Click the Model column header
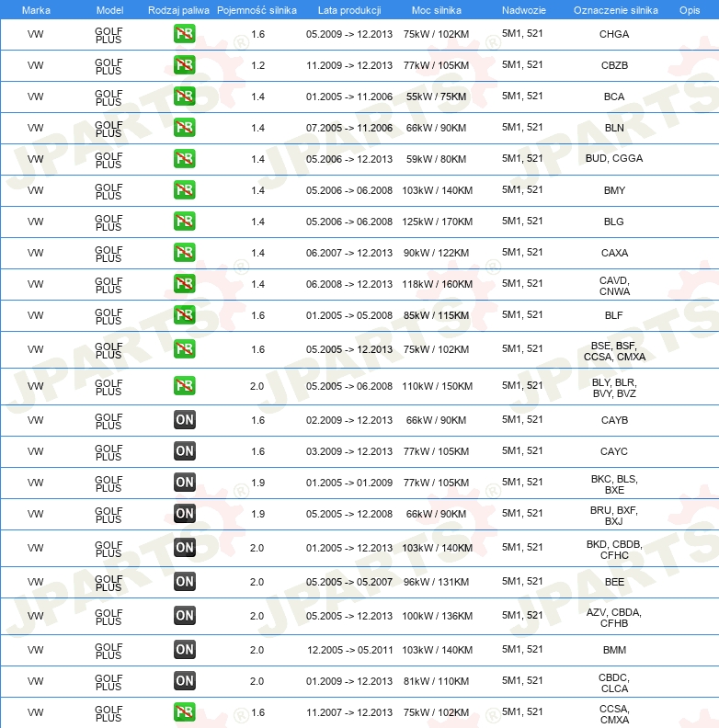 click(x=109, y=10)
